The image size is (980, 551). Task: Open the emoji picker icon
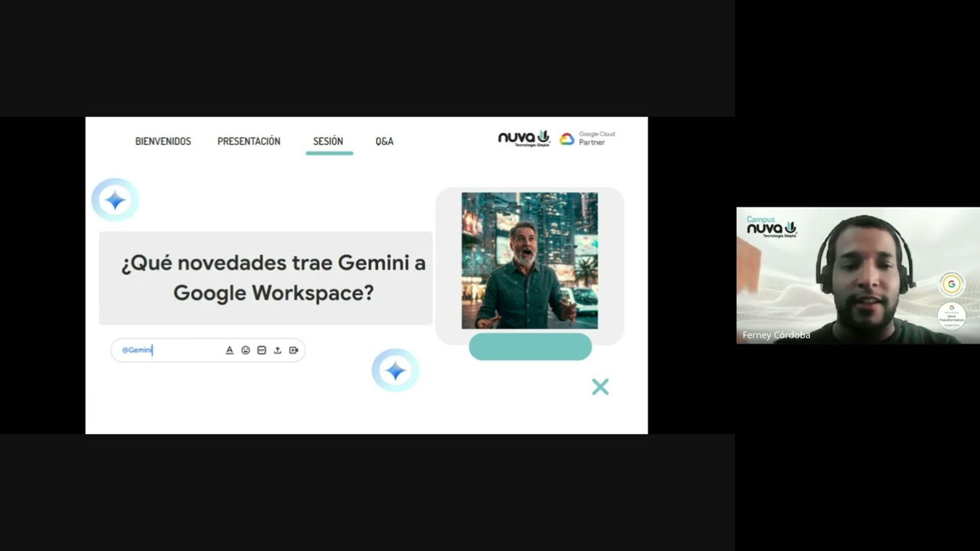coord(245,350)
